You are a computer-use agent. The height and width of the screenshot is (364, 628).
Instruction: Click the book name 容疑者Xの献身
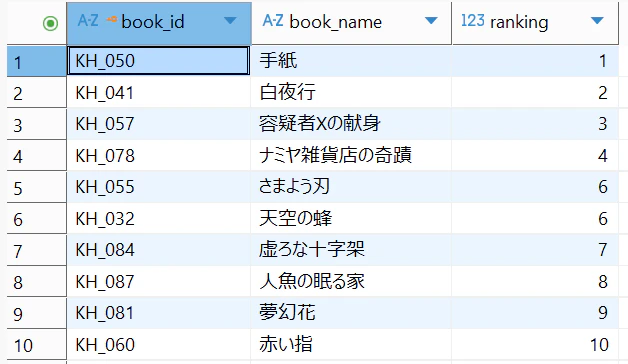pos(319,124)
